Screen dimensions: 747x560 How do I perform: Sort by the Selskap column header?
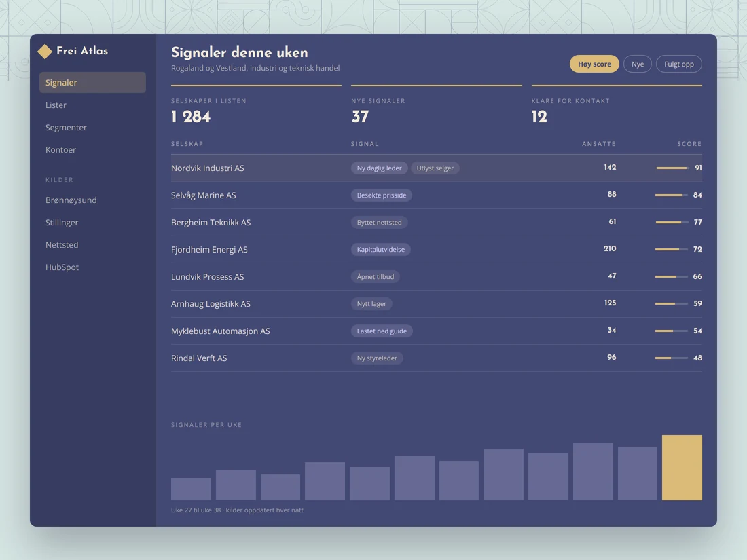click(187, 144)
